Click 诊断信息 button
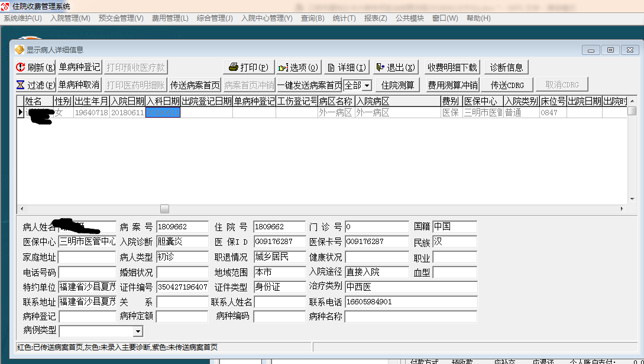This screenshot has height=364, width=644. click(506, 67)
